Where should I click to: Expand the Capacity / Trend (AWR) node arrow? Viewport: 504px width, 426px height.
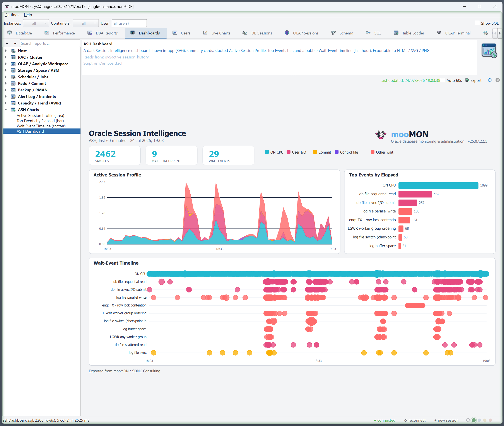pos(6,103)
